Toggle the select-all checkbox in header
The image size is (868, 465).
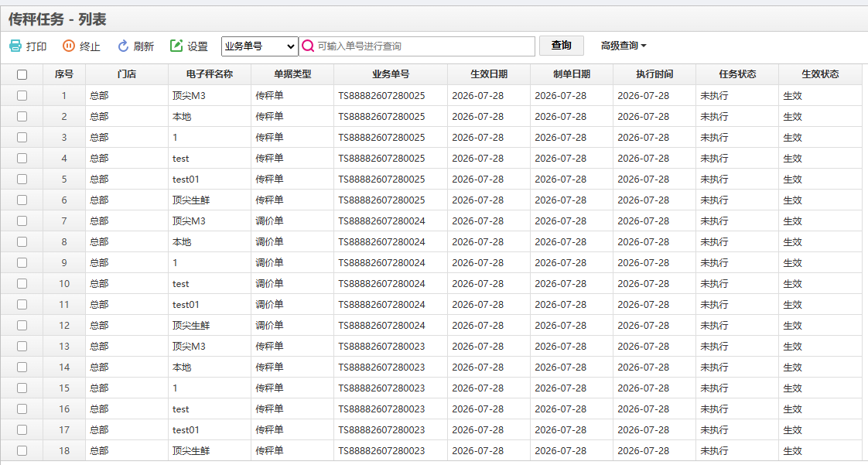click(x=22, y=75)
